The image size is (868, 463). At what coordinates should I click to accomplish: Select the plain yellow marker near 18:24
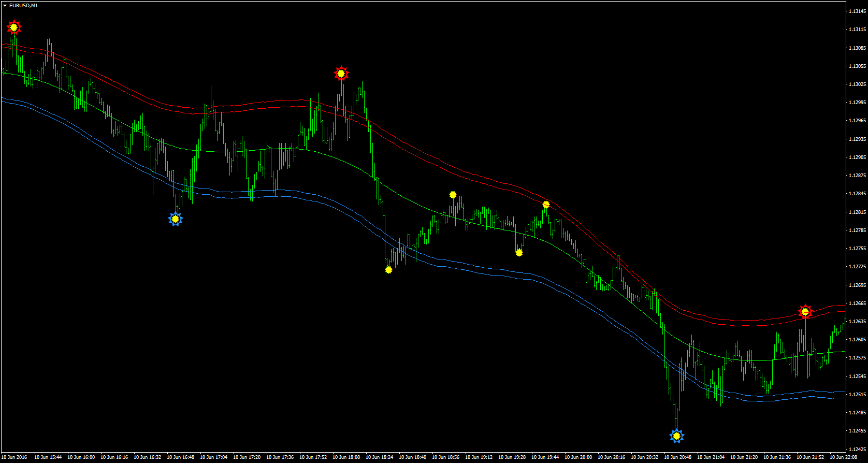[x=389, y=269]
